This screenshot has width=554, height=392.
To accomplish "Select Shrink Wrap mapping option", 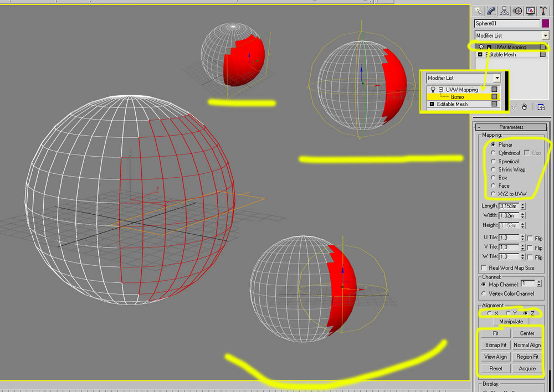I will [493, 169].
